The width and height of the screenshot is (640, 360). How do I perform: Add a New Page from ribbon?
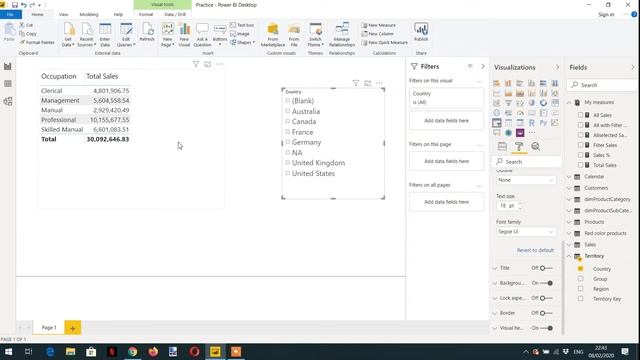click(x=167, y=35)
